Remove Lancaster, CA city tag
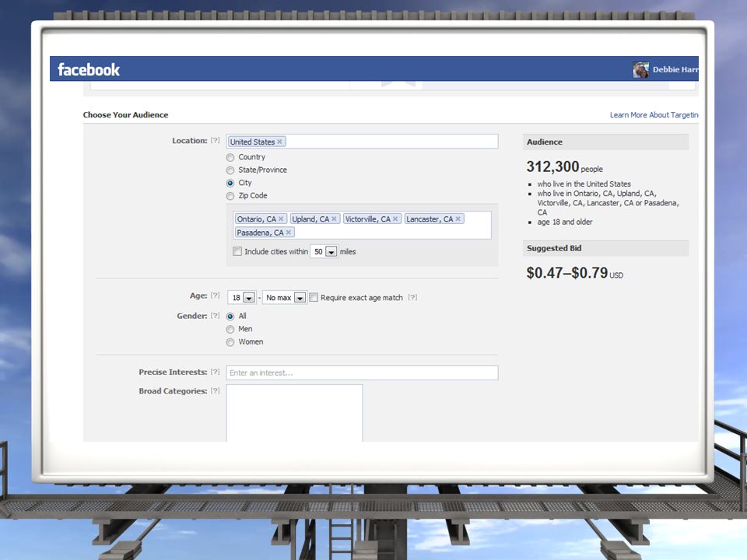The width and height of the screenshot is (747, 560). pos(458,219)
